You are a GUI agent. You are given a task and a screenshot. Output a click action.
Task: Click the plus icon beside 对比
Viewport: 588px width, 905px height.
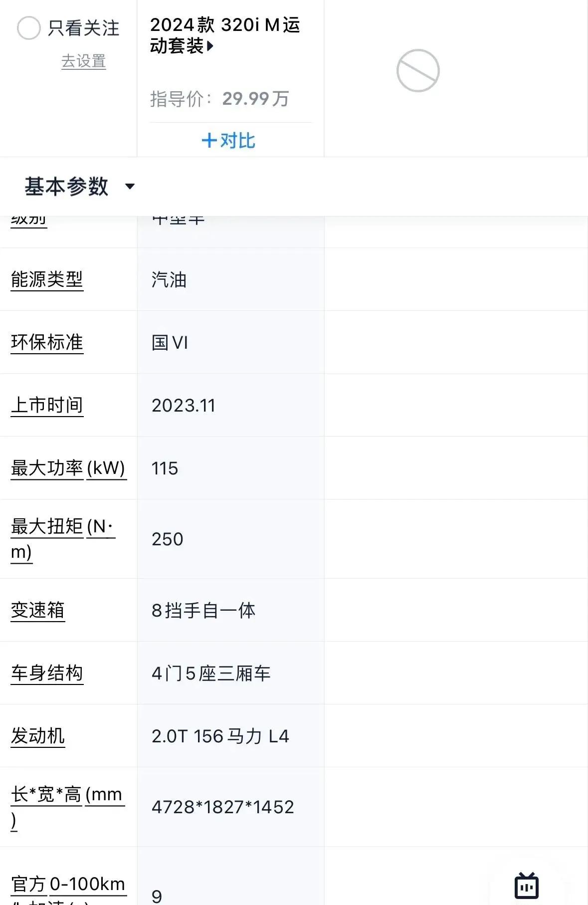[209, 141]
